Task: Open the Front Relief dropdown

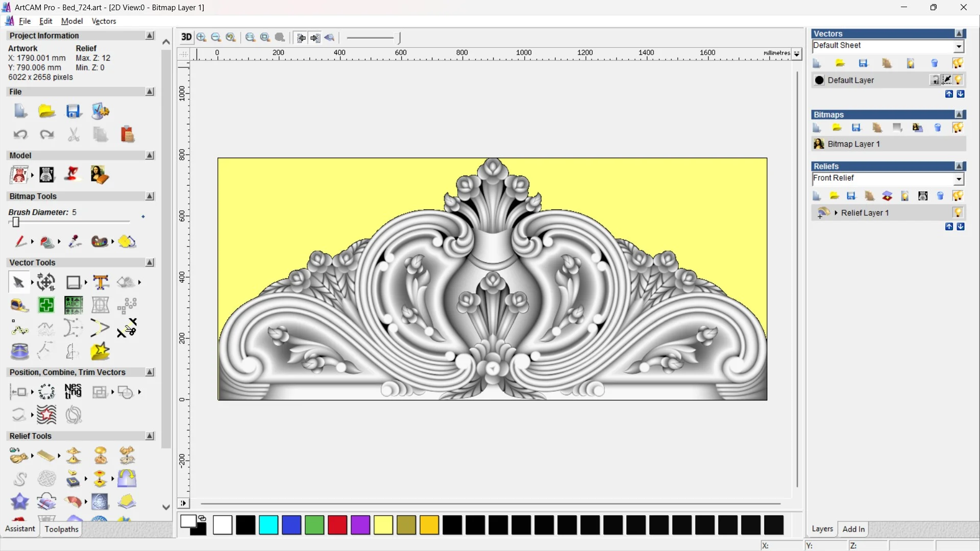Action: (959, 179)
